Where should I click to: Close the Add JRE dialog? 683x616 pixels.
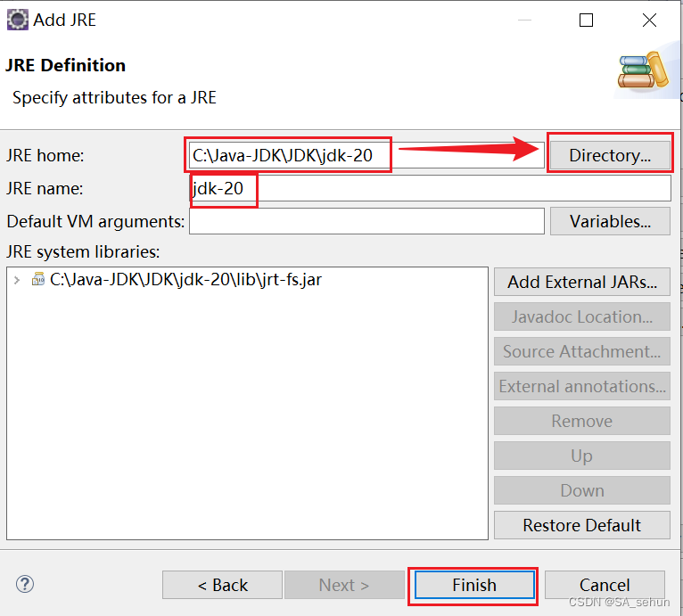tap(649, 20)
